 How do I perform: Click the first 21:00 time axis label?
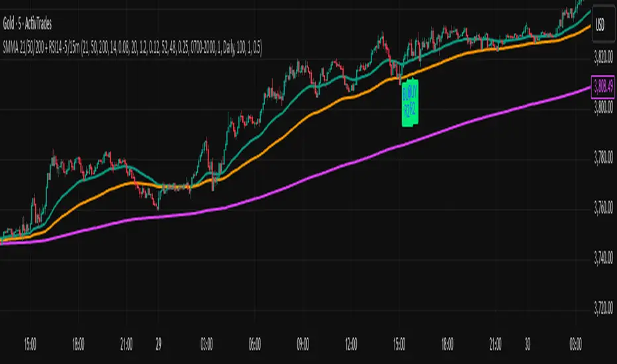pos(126,345)
